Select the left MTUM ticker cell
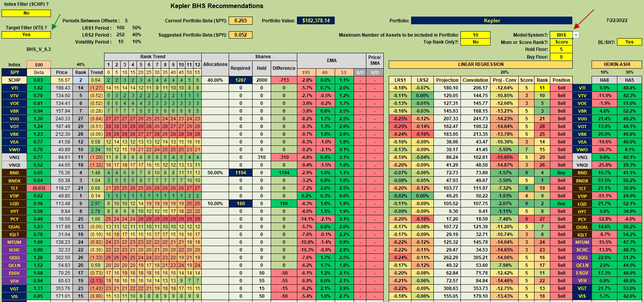This screenshot has height=302, width=644. pyautogui.click(x=14, y=242)
